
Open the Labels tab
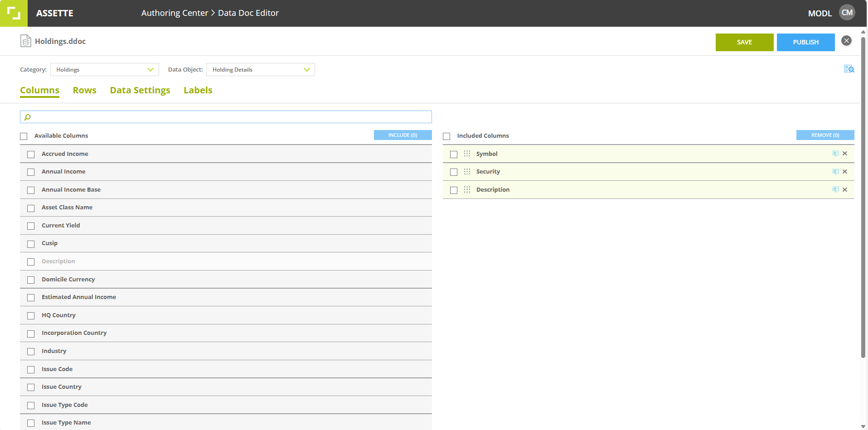(198, 90)
